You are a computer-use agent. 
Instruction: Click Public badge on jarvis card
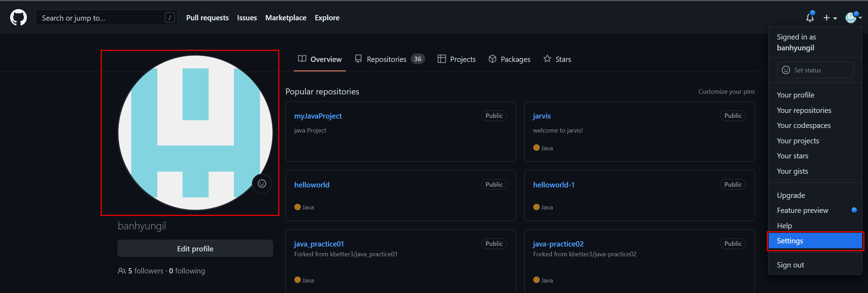[x=733, y=116]
